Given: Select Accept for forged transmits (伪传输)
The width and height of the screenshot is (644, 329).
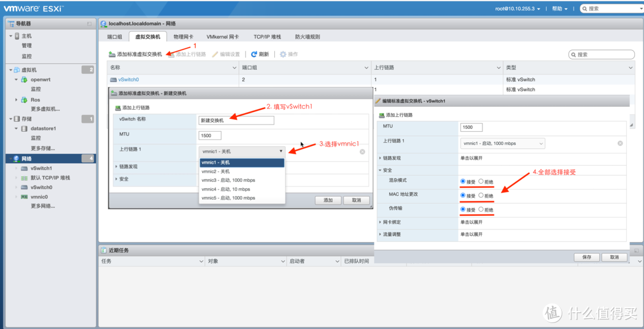Looking at the screenshot, I should [463, 209].
